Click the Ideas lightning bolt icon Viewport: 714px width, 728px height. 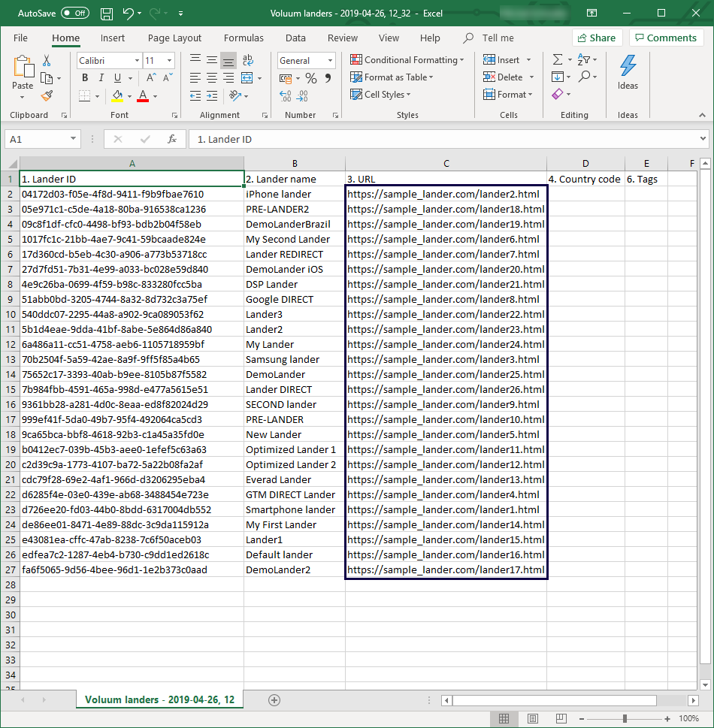[628, 67]
